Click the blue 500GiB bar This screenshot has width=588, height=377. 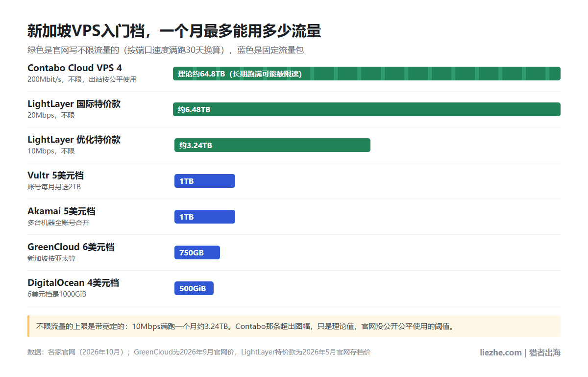click(194, 288)
